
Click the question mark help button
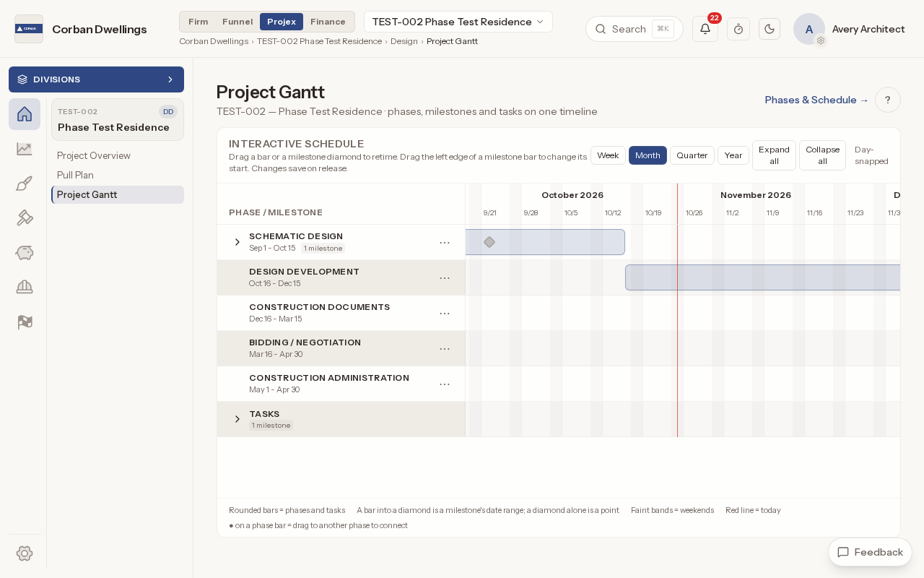[888, 100]
